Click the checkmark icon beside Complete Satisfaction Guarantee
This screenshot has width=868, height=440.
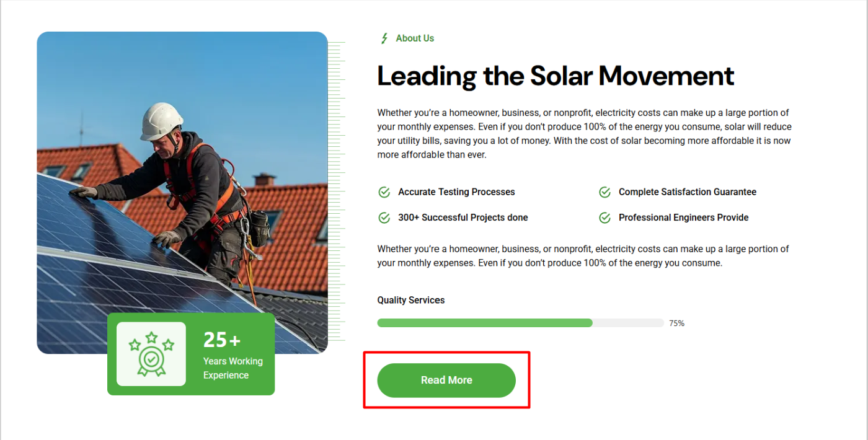(604, 192)
